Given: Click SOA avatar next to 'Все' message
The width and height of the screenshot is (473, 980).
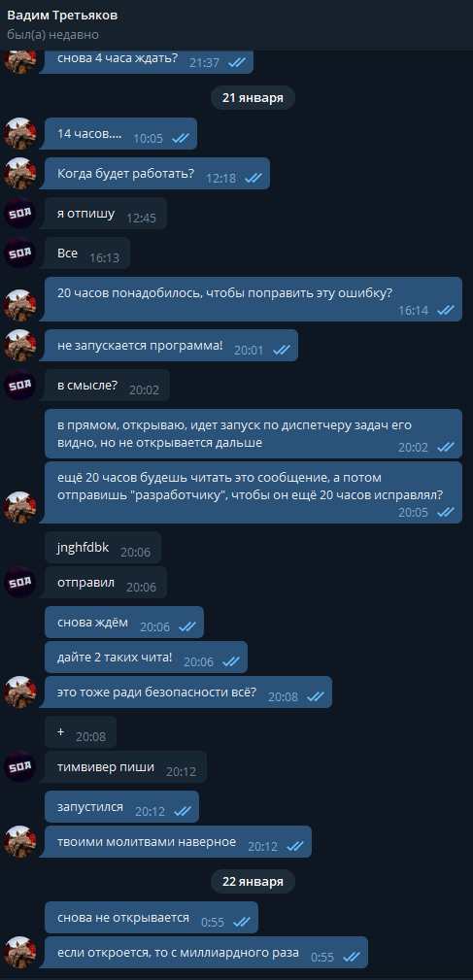Looking at the screenshot, I should (x=20, y=253).
